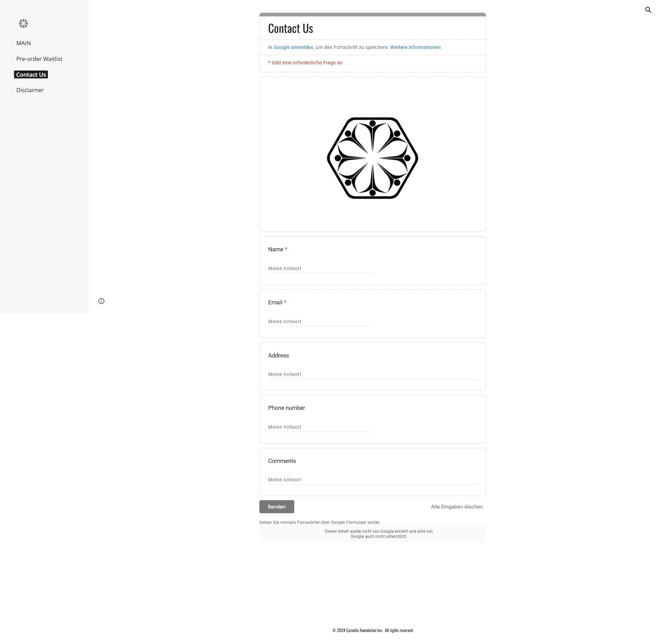Click the Address answer field

click(372, 374)
